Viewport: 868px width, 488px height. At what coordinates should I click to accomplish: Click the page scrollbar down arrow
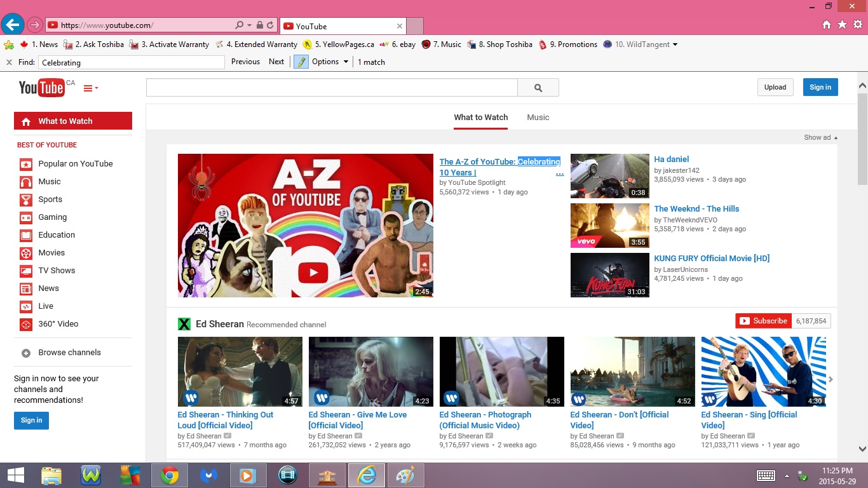coord(862,448)
